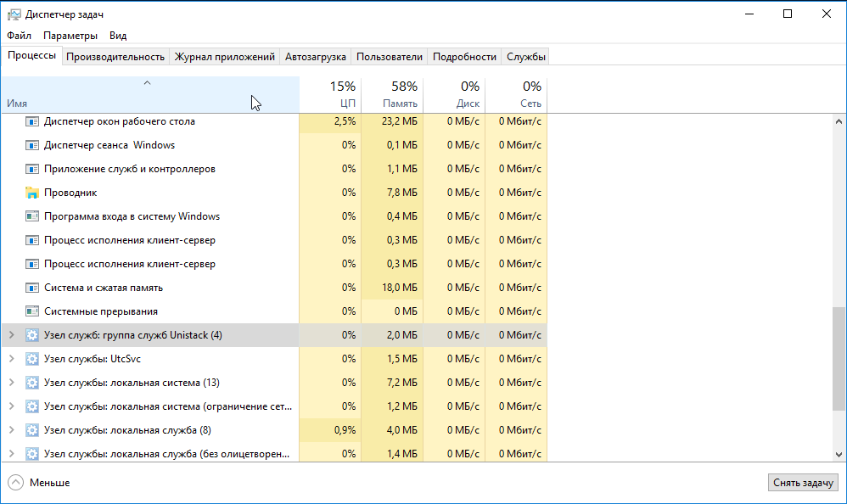The height and width of the screenshot is (504, 847).
Task: Click the gear icon beside Узел службы: UtcSvc
Action: [x=32, y=359]
